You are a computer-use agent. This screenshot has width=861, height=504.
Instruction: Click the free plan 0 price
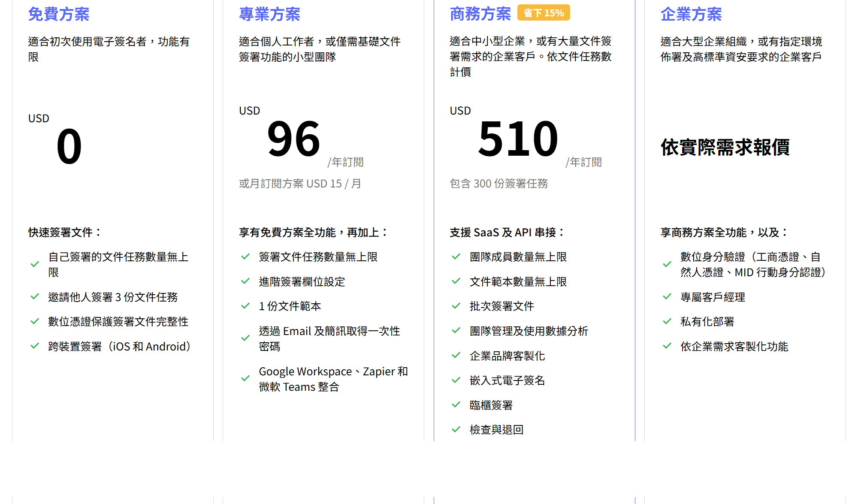click(69, 147)
